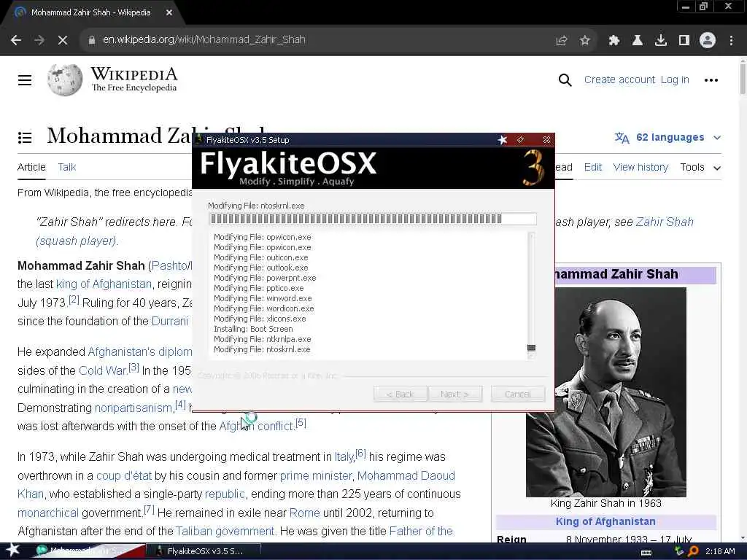Click the share page icon in address bar
This screenshot has height=560, width=747.
click(x=562, y=41)
